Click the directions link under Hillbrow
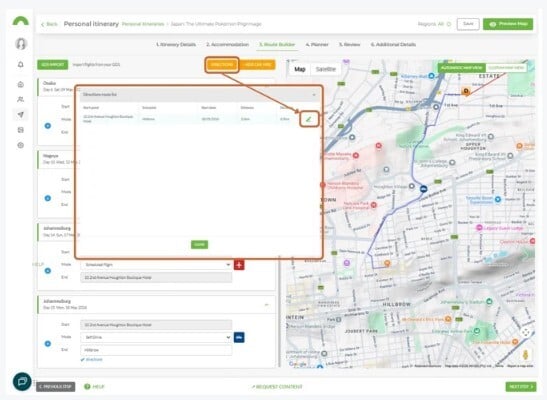 (x=92, y=359)
